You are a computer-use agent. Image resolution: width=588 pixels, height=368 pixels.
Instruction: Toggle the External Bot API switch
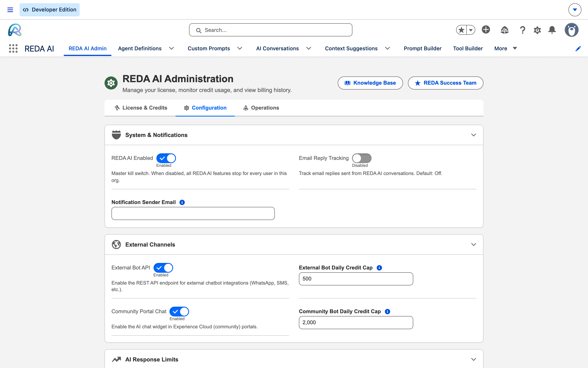163,268
